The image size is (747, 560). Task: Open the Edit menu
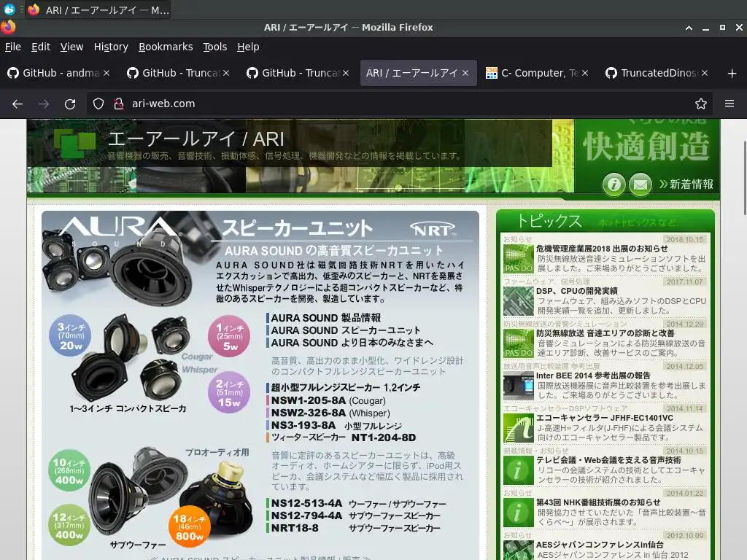point(41,47)
